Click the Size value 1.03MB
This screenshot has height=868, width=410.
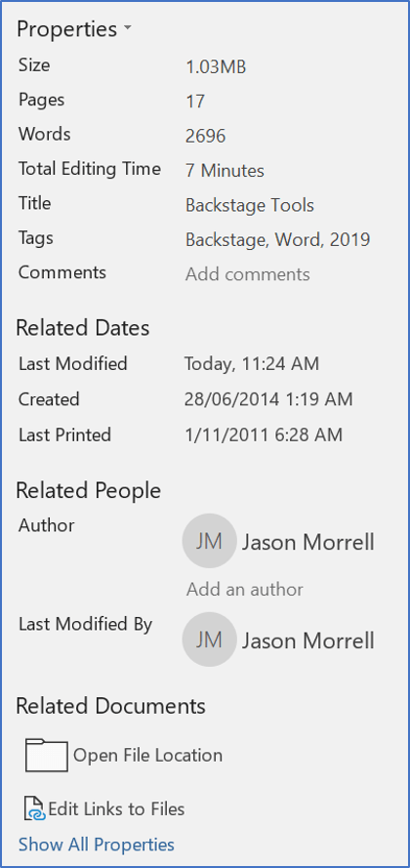point(216,67)
